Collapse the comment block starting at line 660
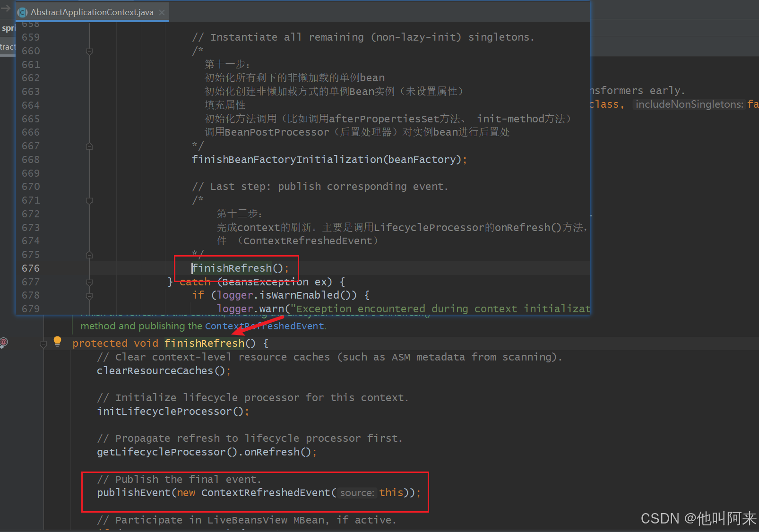 point(89,51)
